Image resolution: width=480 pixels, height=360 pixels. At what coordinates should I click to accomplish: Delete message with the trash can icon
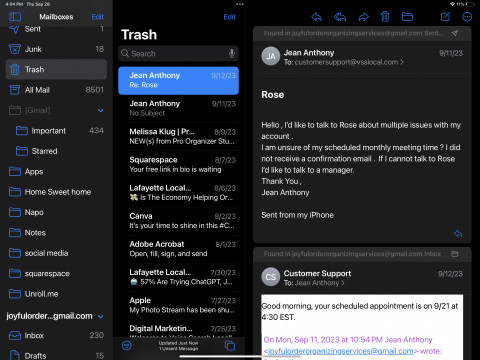coord(385,16)
